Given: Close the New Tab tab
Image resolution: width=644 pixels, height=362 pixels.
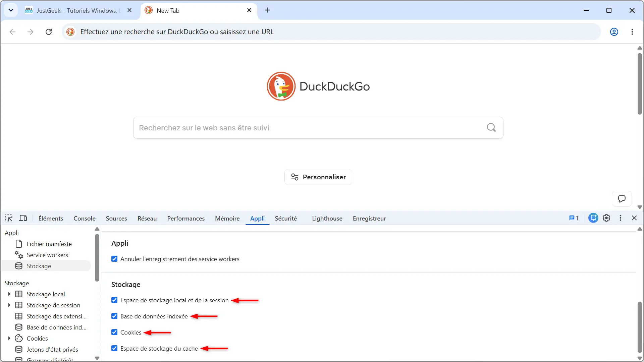Looking at the screenshot, I should pyautogui.click(x=249, y=10).
